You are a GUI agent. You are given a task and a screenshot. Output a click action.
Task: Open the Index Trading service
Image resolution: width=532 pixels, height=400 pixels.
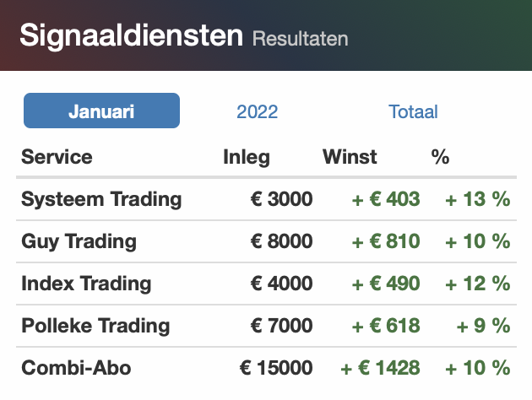click(x=86, y=284)
